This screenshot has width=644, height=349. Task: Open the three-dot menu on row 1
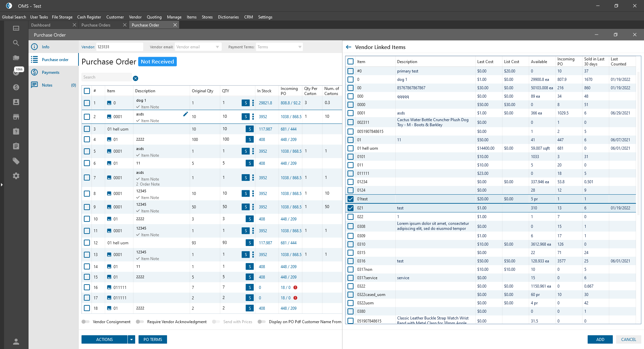[x=253, y=103]
